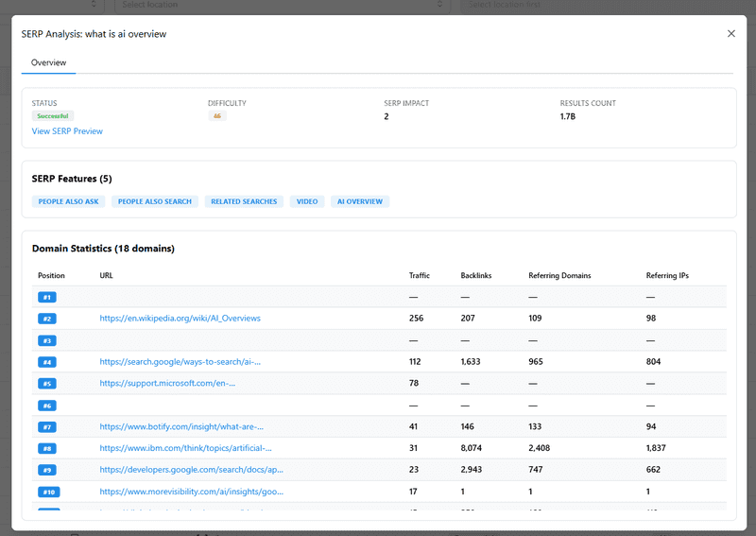The width and height of the screenshot is (756, 536).
Task: Click the SERP Impact value 2
Action: pos(387,116)
